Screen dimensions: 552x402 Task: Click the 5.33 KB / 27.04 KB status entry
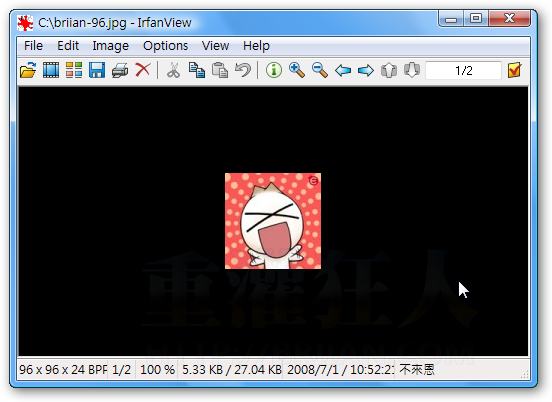click(x=232, y=369)
